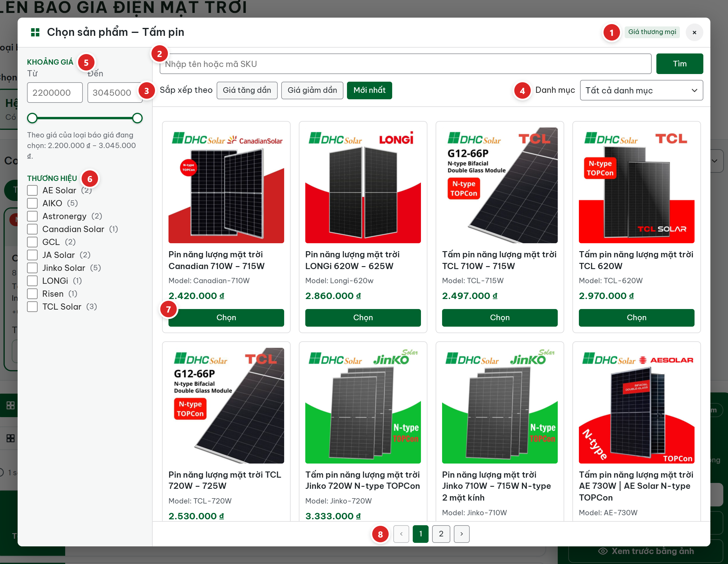Tick the TCL Solar brand filter
Image resolution: width=728 pixels, height=564 pixels.
click(32, 307)
